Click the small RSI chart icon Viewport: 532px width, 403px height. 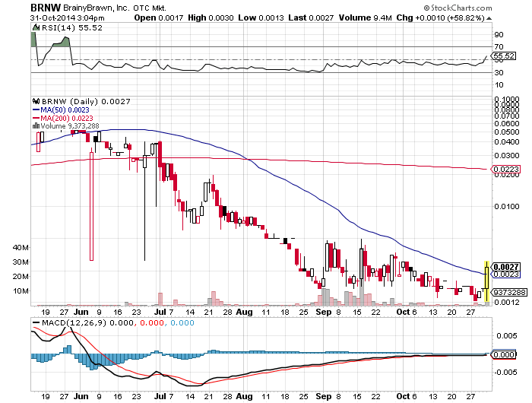point(36,28)
